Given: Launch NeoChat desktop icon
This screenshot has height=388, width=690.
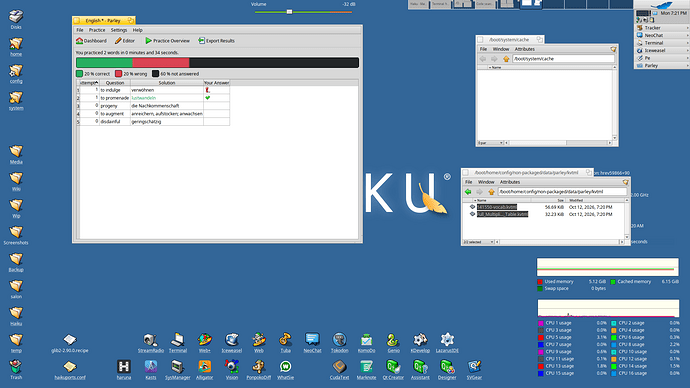Looking at the screenshot, I should (312, 343).
